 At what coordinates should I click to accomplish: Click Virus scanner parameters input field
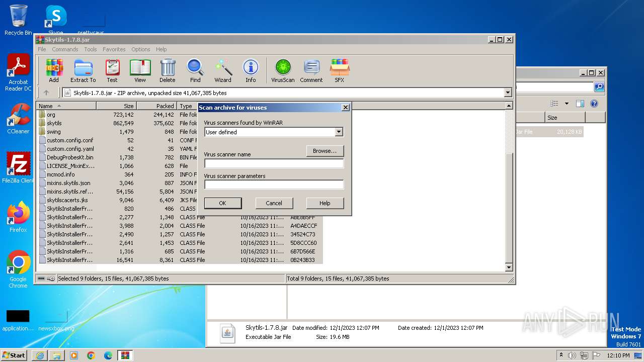(274, 185)
